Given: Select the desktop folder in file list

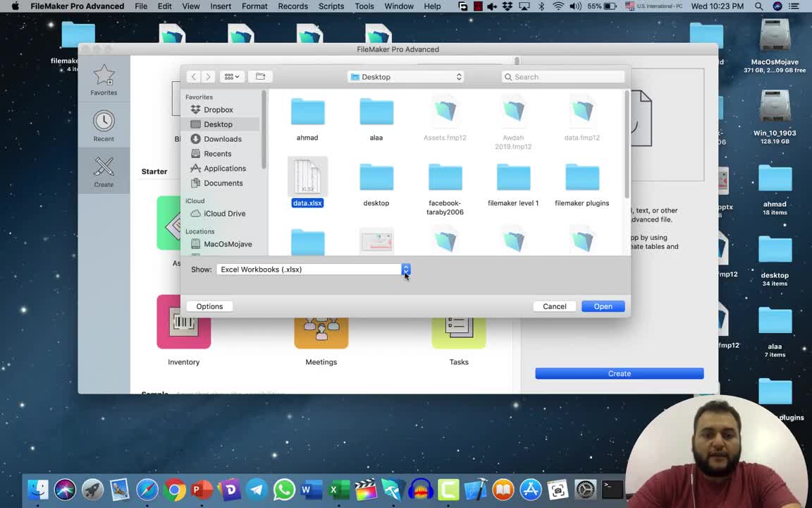Looking at the screenshot, I should point(376,177).
